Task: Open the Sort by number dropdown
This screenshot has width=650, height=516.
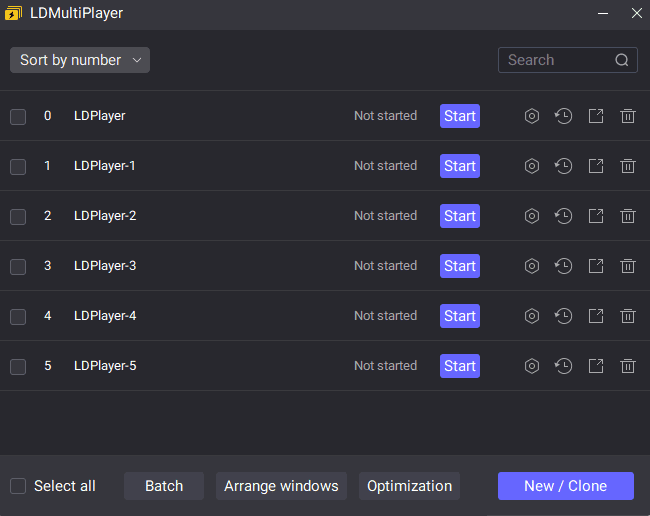Action: [80, 60]
